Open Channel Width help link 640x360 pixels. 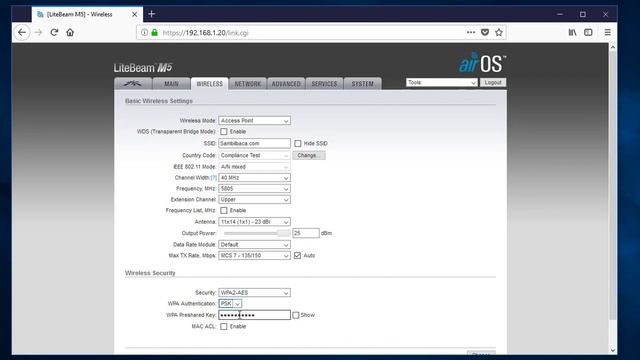[213, 178]
